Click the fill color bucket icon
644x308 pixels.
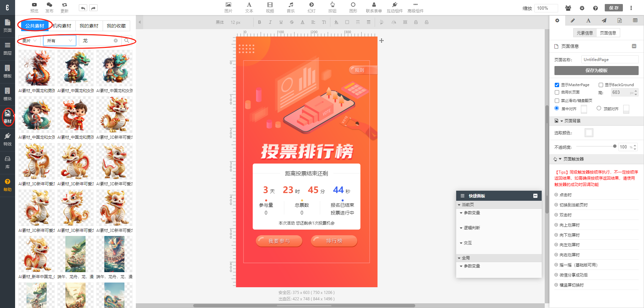(336, 22)
